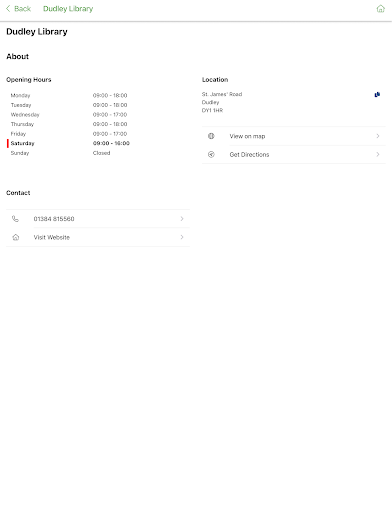Click the address postcode line below 'Dudley'

click(212, 110)
